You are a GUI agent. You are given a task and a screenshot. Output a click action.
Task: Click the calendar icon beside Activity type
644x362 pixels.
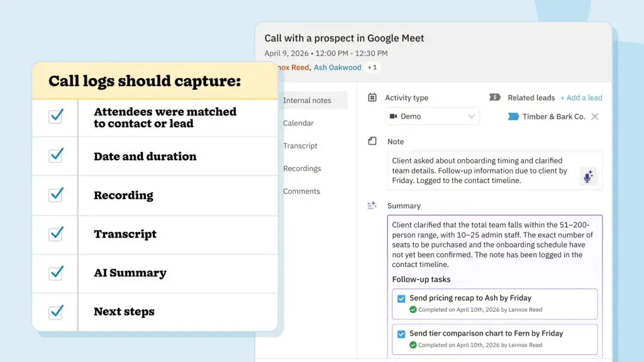[372, 97]
